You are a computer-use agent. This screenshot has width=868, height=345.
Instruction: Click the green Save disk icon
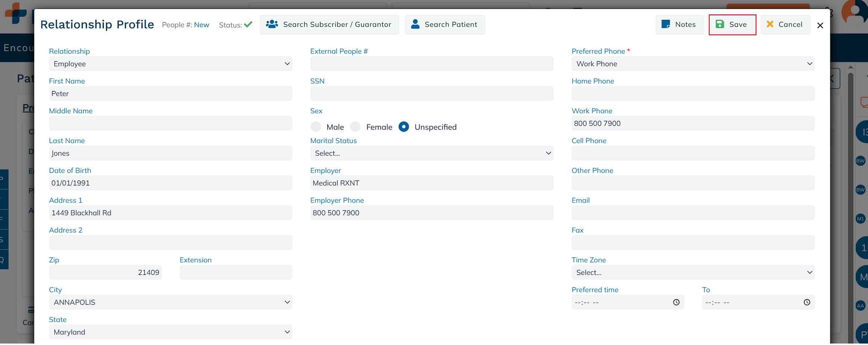coord(720,24)
